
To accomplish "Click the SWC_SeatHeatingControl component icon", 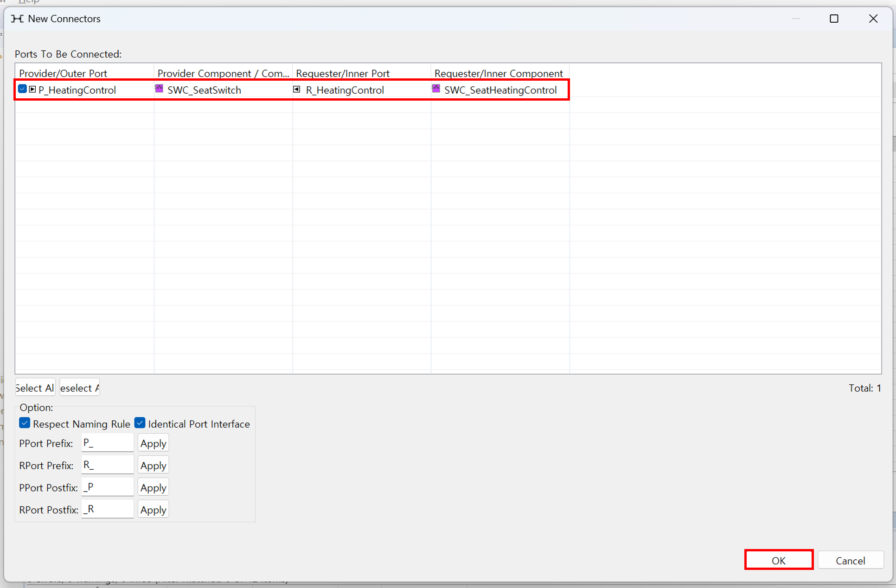I will click(x=436, y=89).
